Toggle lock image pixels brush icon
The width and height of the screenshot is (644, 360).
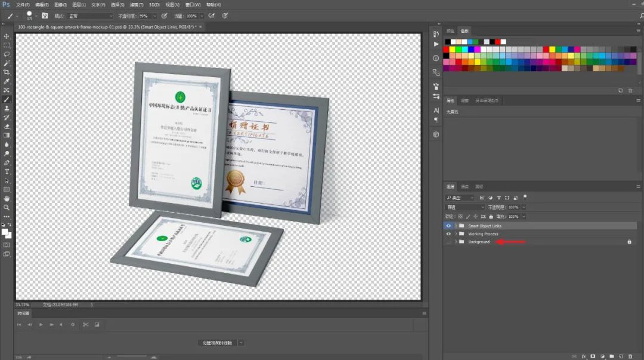(x=468, y=216)
